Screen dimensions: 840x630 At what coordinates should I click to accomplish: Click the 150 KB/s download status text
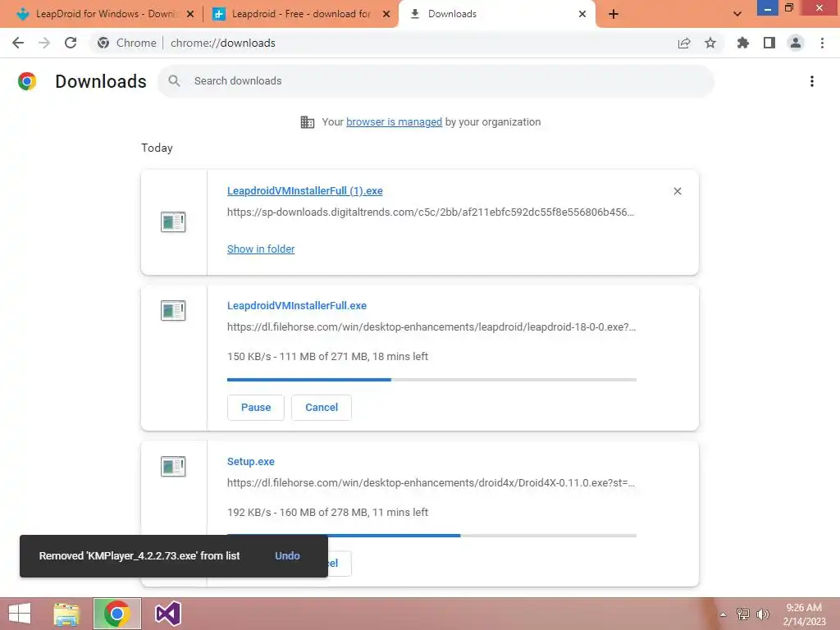coord(327,356)
